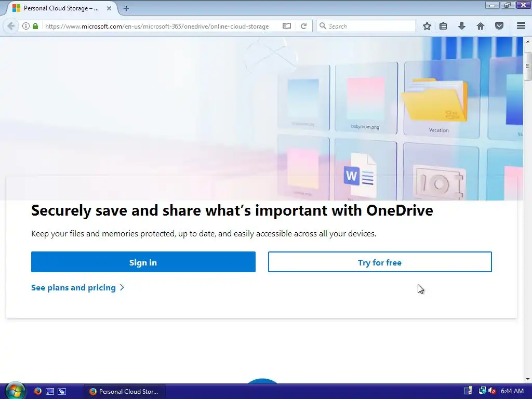532x399 pixels.
Task: Show bookmarks list icon
Action: pyautogui.click(x=443, y=26)
